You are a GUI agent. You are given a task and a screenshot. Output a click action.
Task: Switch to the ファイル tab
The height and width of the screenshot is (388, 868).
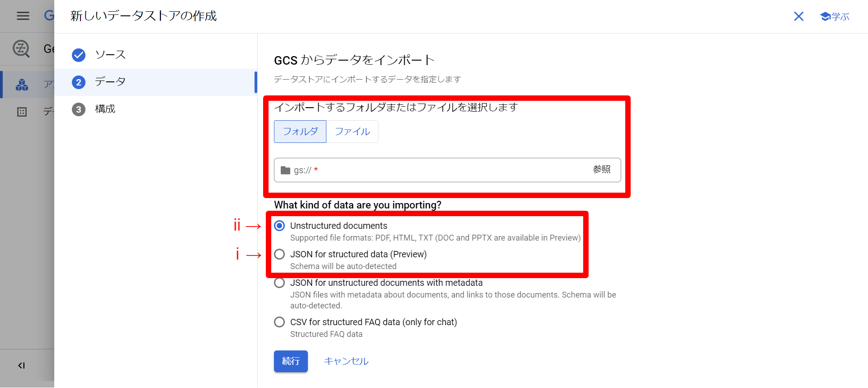coord(352,132)
